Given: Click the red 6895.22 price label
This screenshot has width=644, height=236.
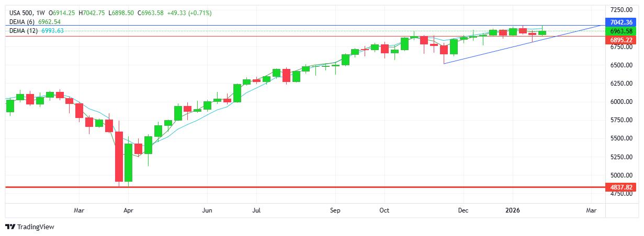Looking at the screenshot, I should pyautogui.click(x=621, y=40).
